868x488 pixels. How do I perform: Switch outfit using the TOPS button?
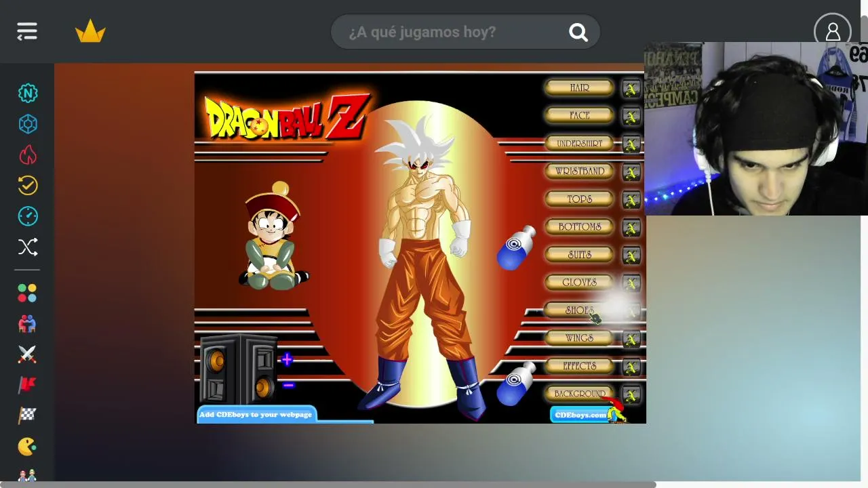[x=579, y=199]
